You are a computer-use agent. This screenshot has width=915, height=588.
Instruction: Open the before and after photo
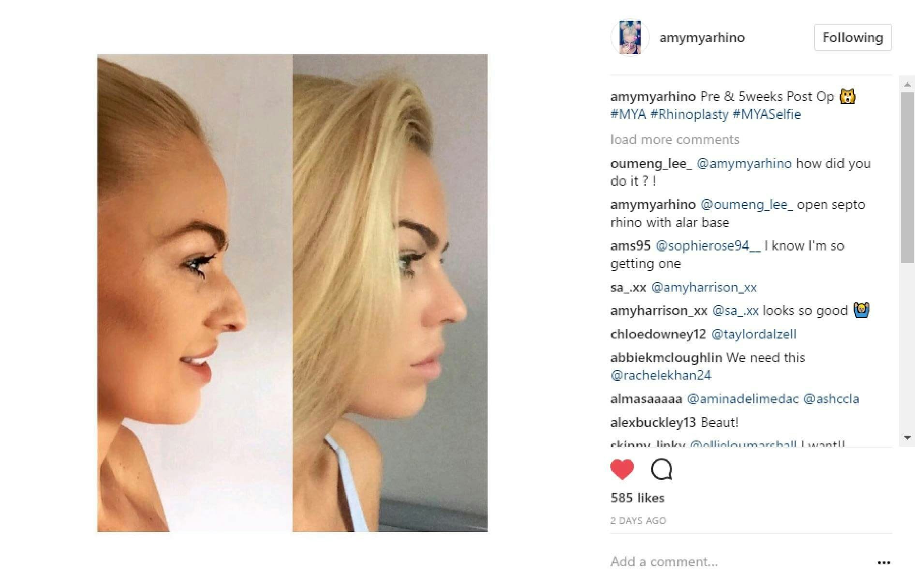[293, 293]
